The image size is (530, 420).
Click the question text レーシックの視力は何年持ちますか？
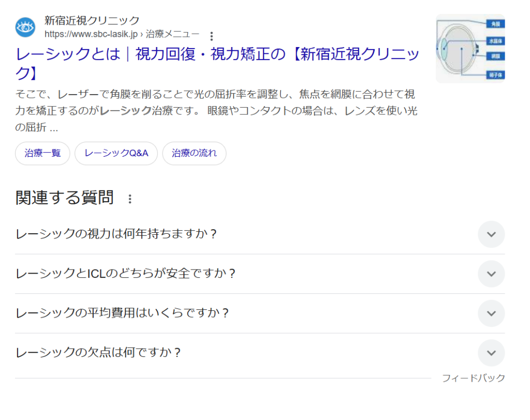(x=116, y=234)
